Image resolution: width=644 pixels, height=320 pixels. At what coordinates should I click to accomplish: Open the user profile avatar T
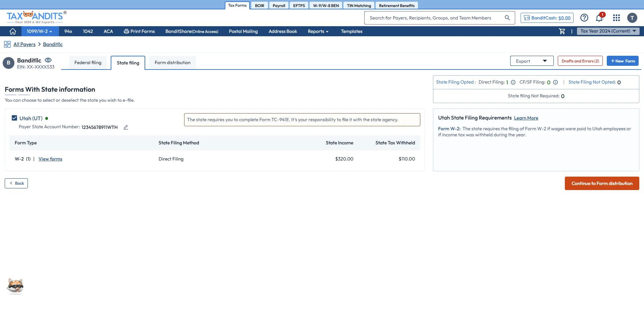click(632, 18)
